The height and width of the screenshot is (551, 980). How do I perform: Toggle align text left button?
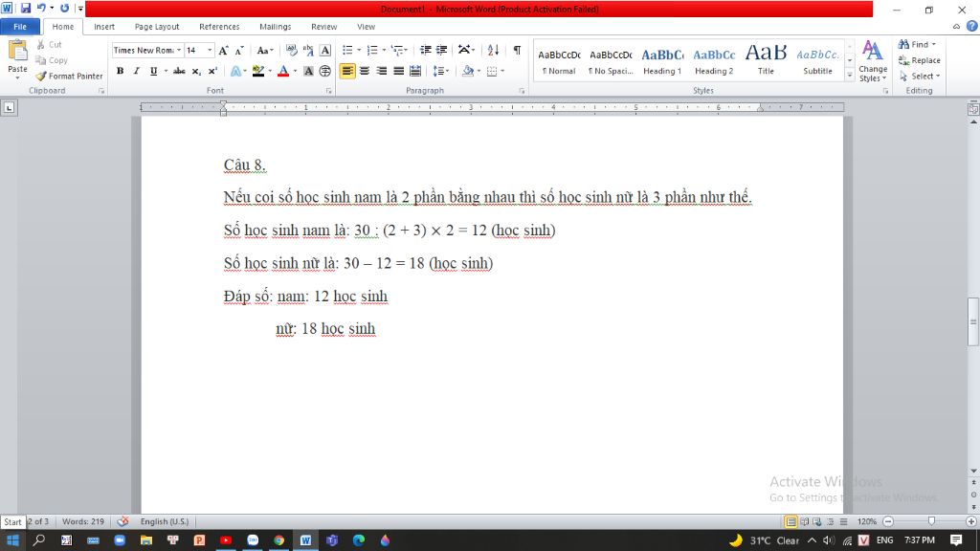pyautogui.click(x=347, y=71)
